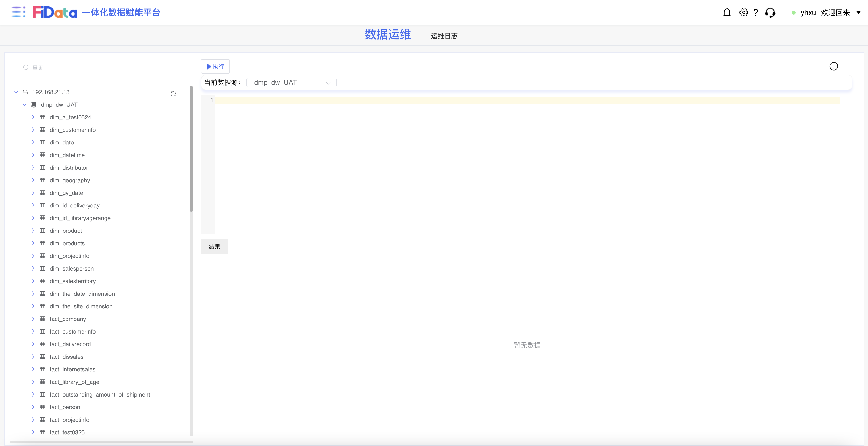Open customer support headset icon

pos(770,12)
